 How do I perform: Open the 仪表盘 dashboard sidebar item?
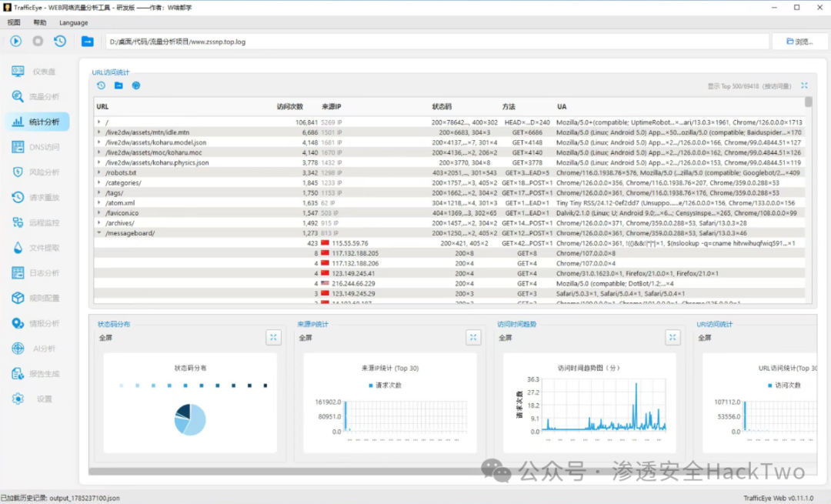pyautogui.click(x=37, y=72)
